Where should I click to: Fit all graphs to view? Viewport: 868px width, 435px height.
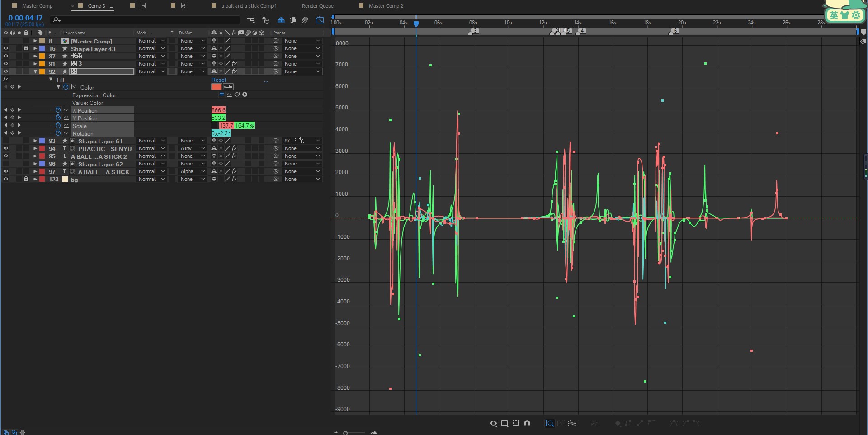click(572, 423)
